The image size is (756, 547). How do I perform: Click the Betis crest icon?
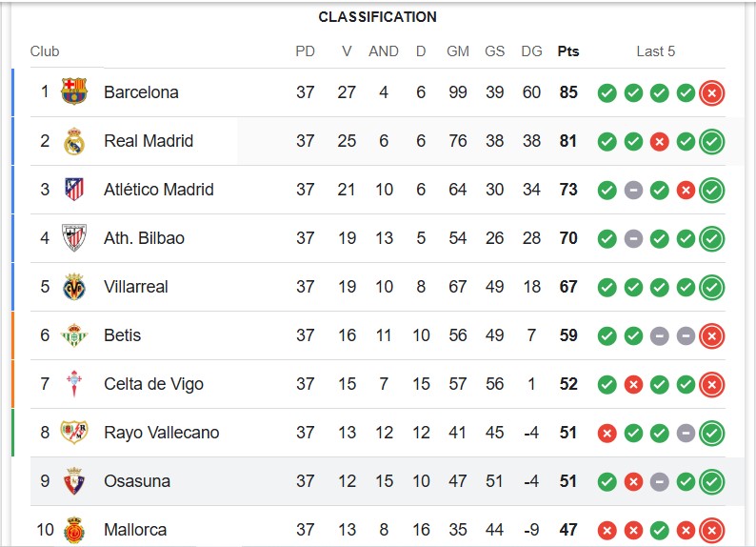(x=73, y=335)
